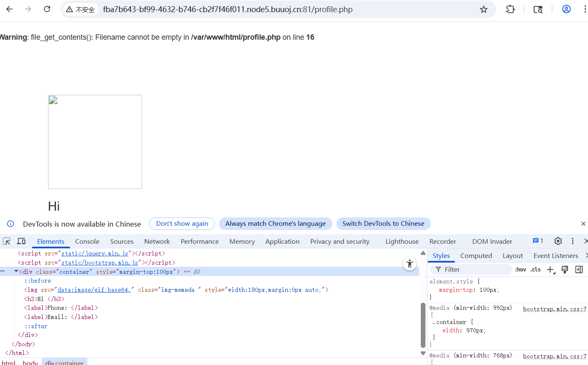Click the console issues counter icon

point(538,241)
